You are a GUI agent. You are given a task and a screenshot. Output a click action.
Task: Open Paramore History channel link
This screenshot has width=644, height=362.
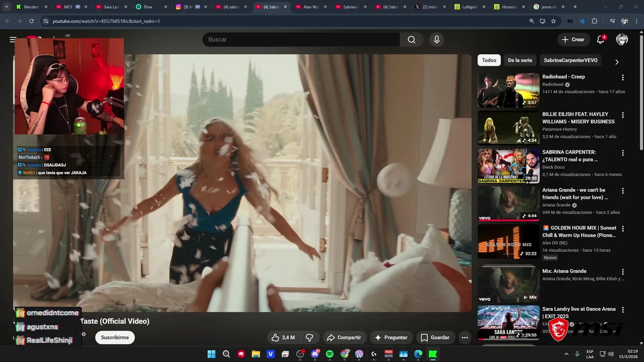pos(559,129)
